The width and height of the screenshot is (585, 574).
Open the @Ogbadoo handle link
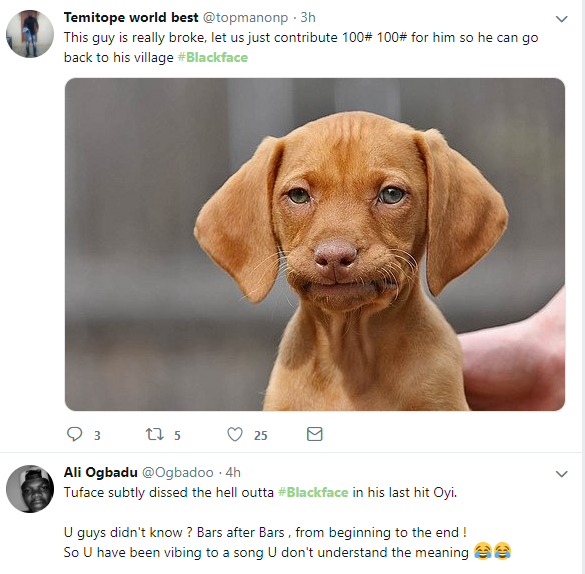[178, 473]
